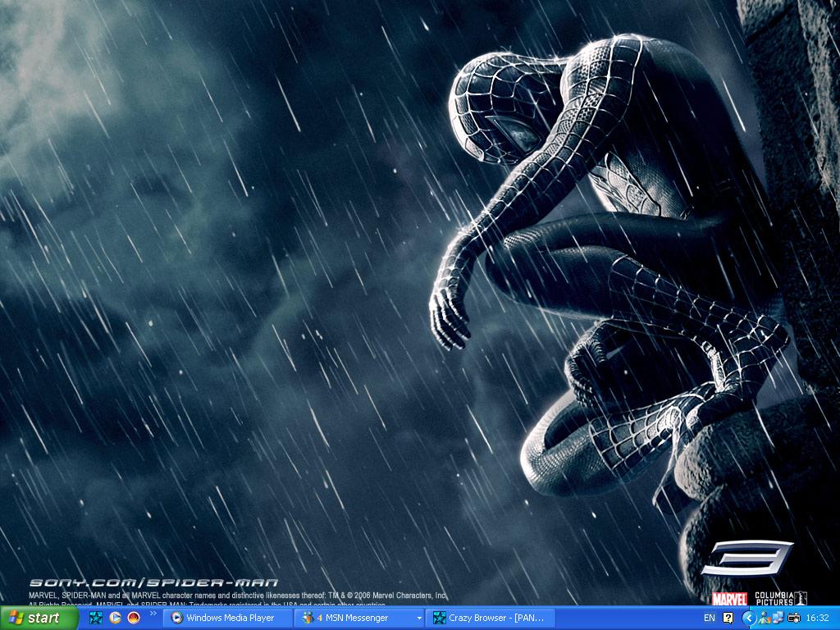Click the red flame Quick Launch icon

tap(134, 618)
